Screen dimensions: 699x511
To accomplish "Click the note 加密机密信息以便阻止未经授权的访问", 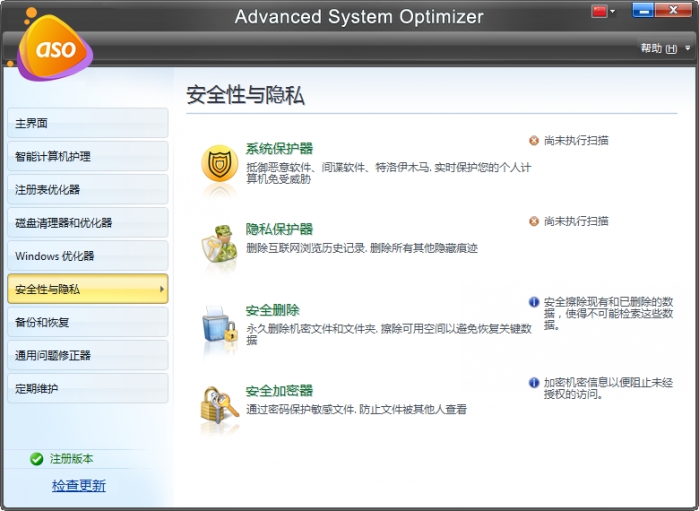I will pyautogui.click(x=608, y=388).
